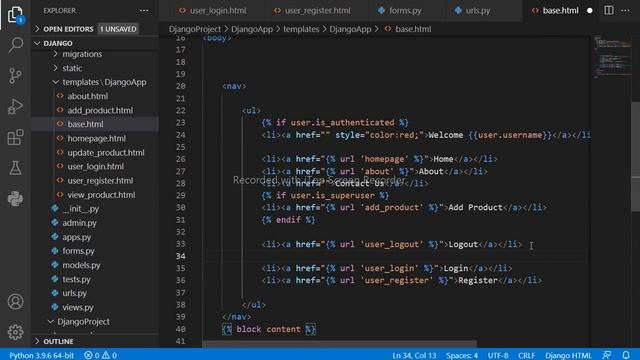Viewport: 640px width, 360px height.
Task: Collapse the DJANGO workspace folder
Action: coord(58,43)
